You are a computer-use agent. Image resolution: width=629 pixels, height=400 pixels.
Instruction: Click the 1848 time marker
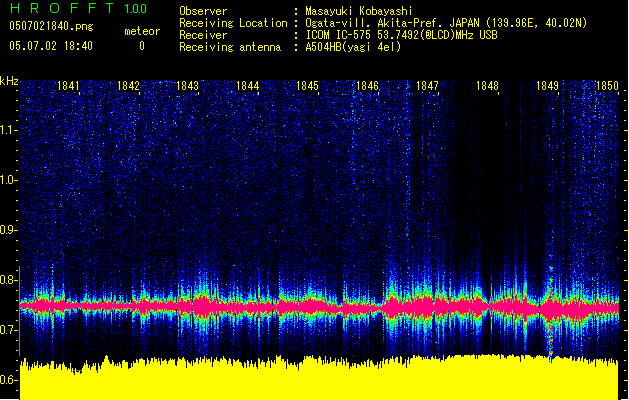coord(487,86)
